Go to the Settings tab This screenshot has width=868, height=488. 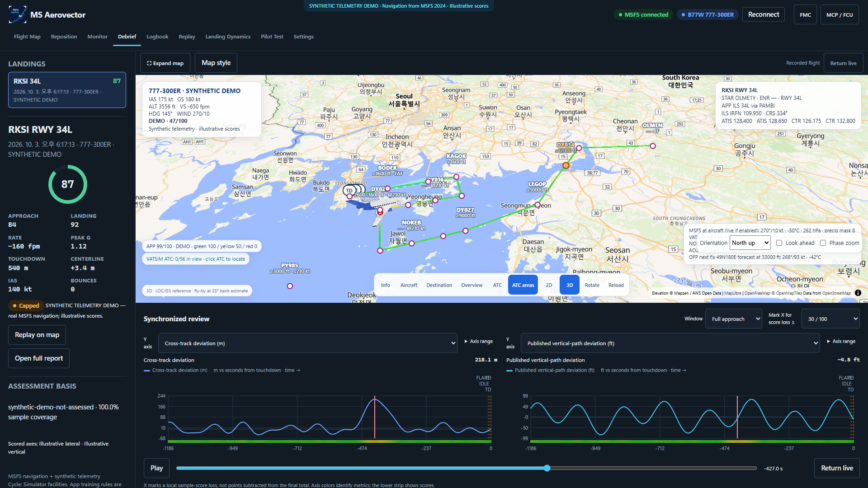[303, 37]
